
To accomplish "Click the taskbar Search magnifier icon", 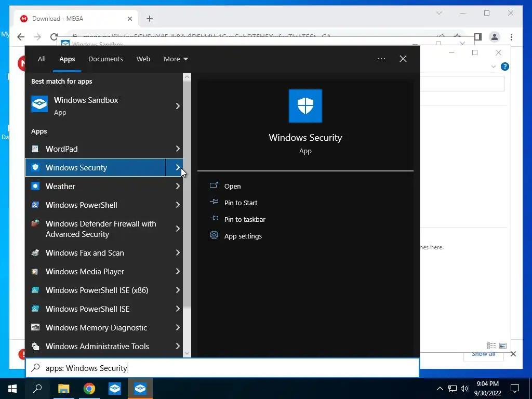I will coord(37,389).
